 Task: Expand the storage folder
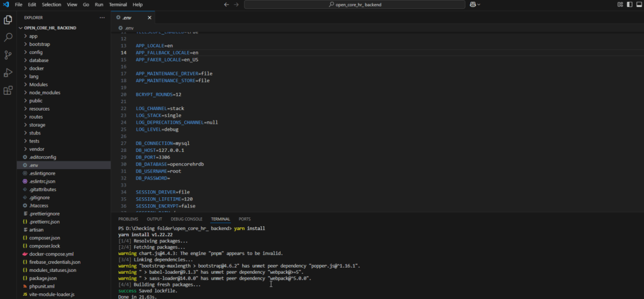click(64, 124)
